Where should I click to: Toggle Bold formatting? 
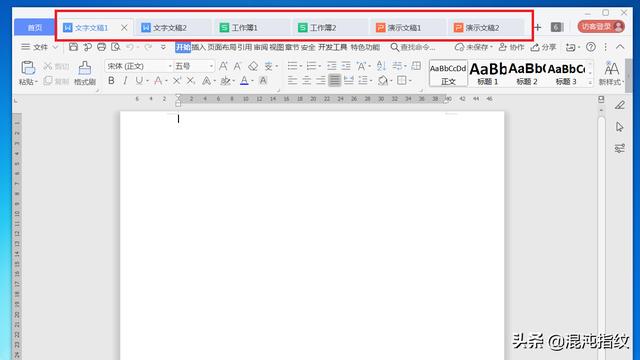111,81
